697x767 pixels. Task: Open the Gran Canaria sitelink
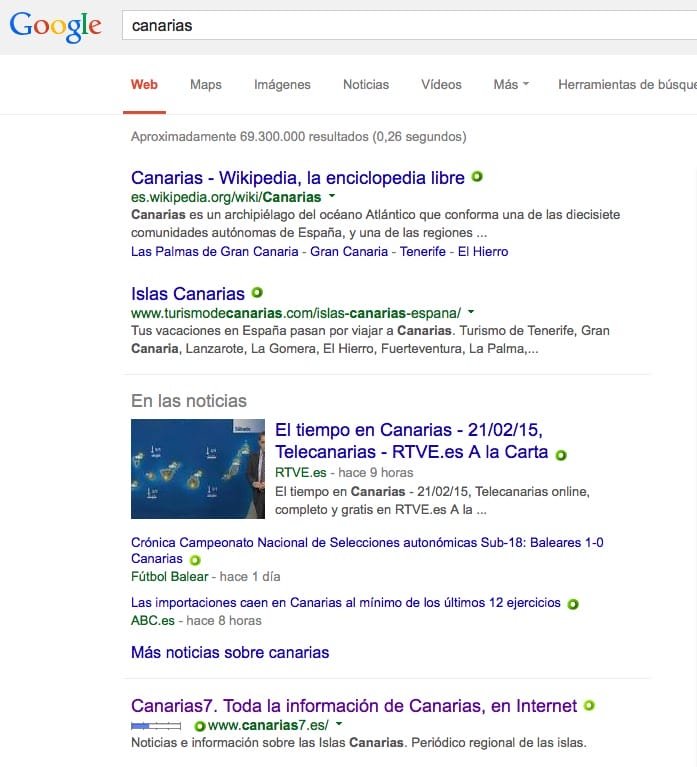tap(349, 251)
